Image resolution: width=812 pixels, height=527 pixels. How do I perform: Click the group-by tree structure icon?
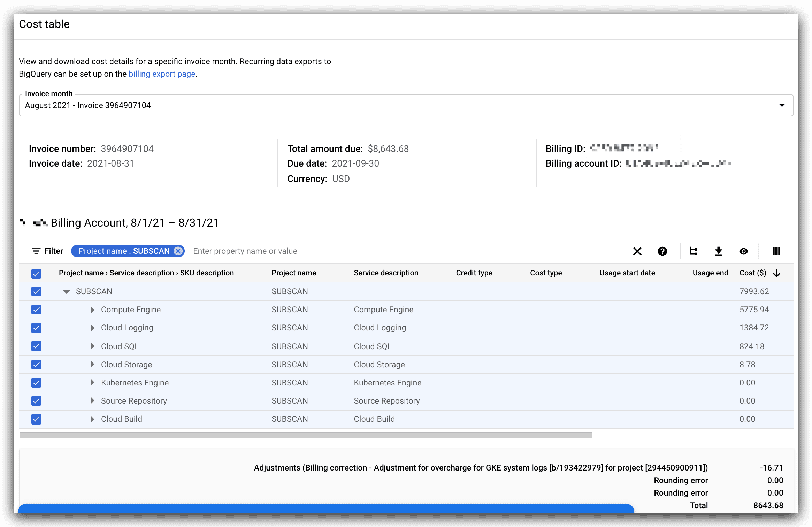(693, 251)
